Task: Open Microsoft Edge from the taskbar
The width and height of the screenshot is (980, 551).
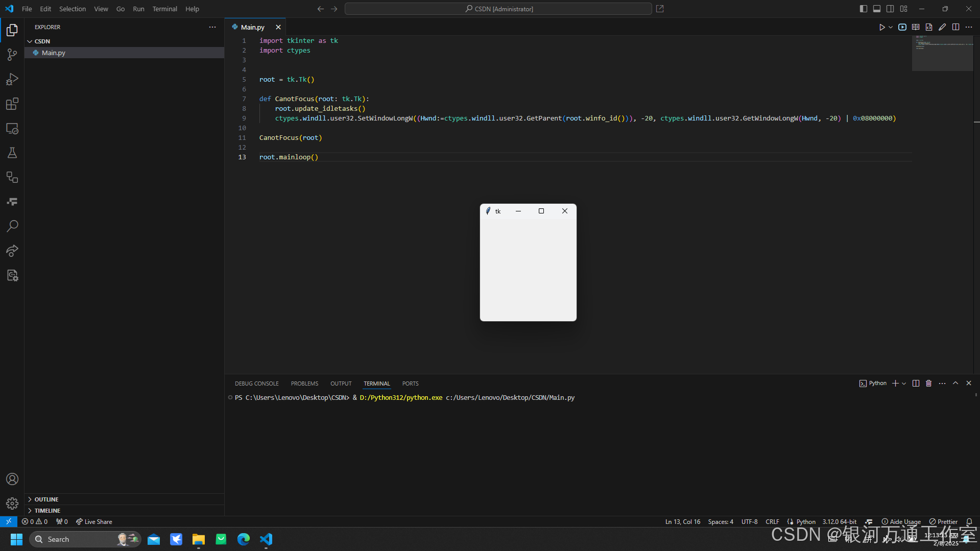Action: point(244,539)
